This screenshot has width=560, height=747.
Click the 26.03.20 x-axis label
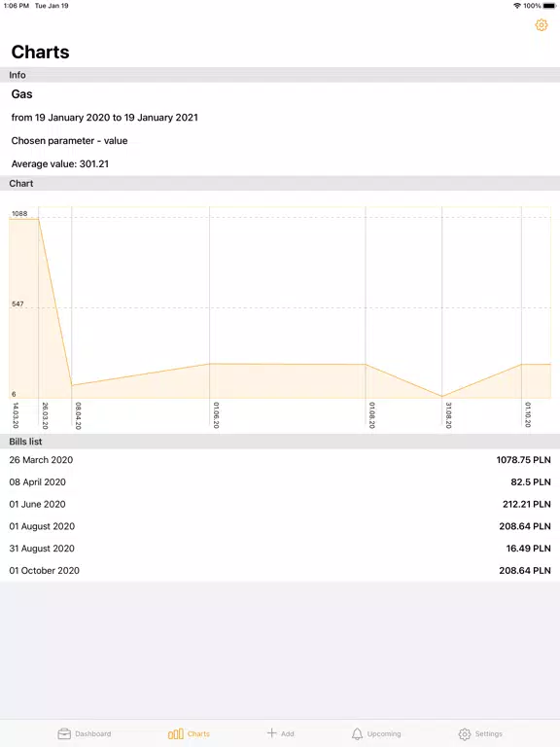click(x=46, y=415)
